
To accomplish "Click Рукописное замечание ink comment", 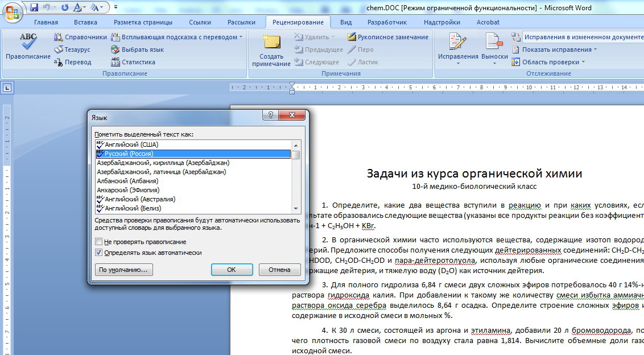I will 388,37.
